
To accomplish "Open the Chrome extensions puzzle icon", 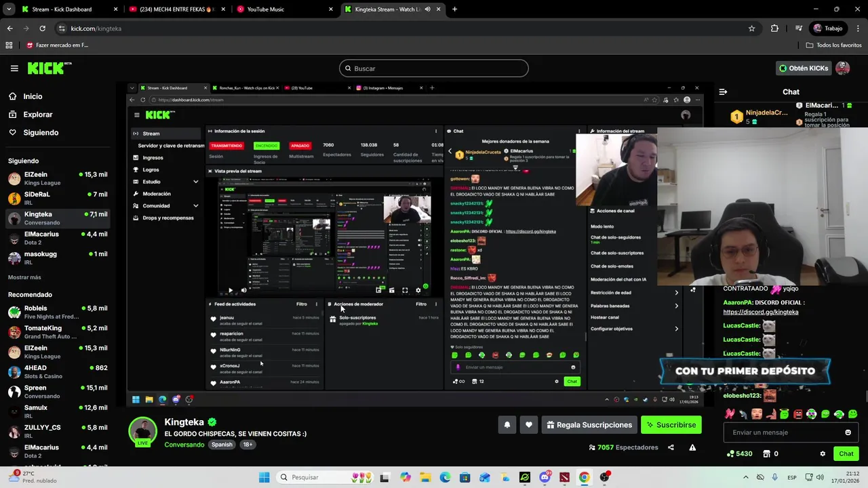I will click(x=774, y=28).
